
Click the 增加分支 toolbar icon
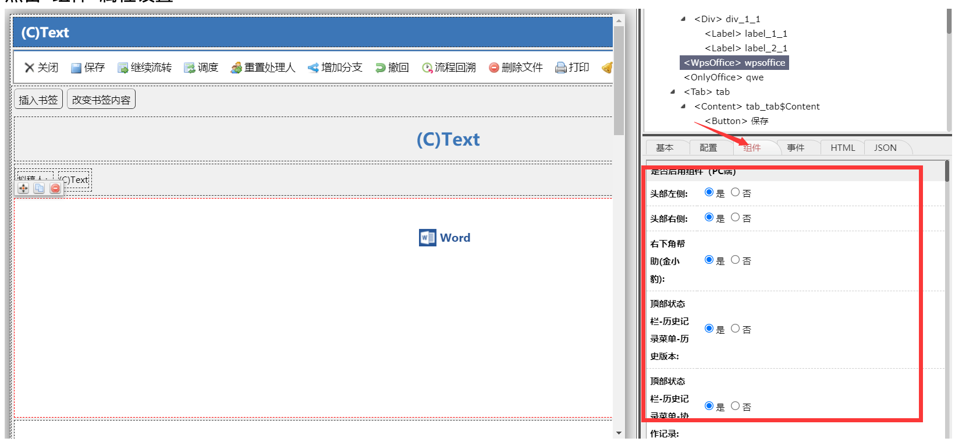pos(313,68)
